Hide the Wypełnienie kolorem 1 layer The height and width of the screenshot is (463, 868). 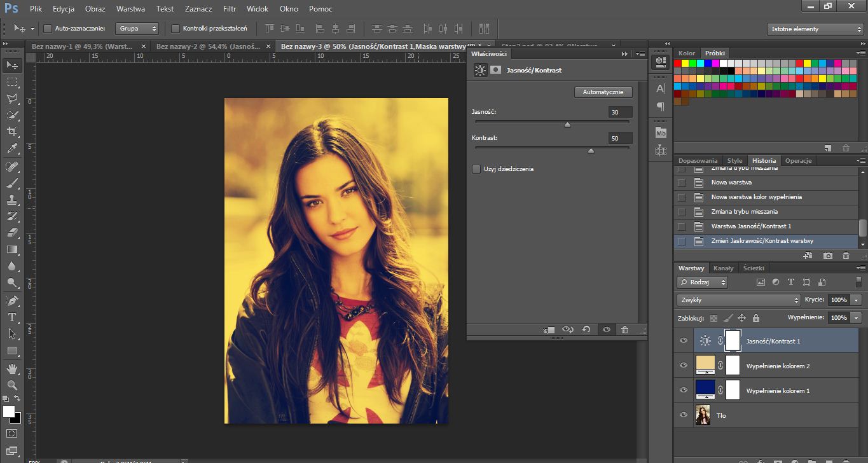684,390
